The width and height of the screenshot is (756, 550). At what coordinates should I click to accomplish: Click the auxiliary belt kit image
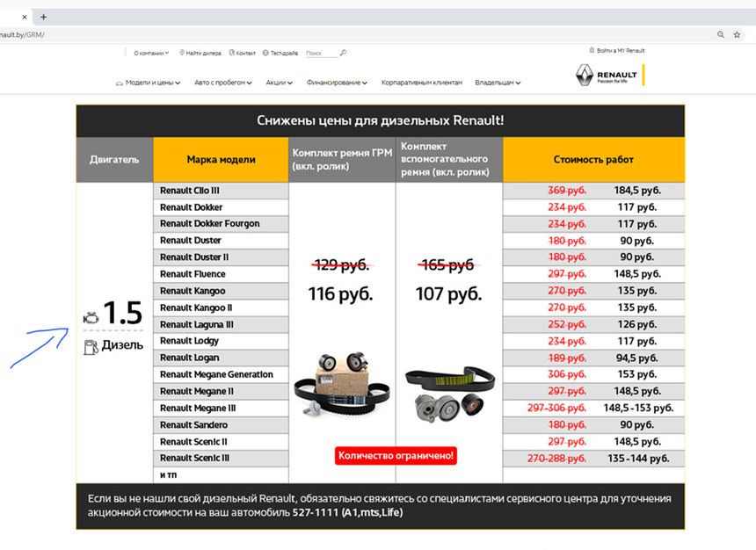(x=449, y=394)
